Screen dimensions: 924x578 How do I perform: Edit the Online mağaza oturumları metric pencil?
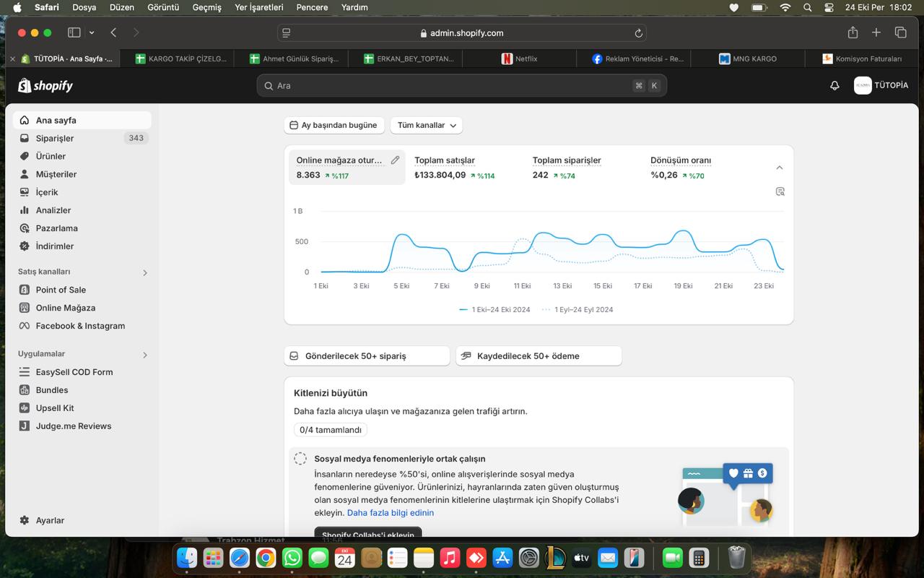coord(395,160)
